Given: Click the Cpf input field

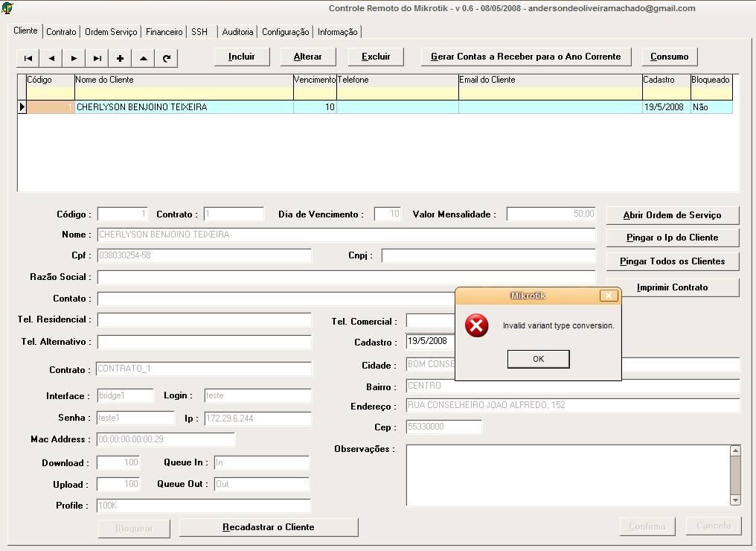Looking at the screenshot, I should (205, 255).
